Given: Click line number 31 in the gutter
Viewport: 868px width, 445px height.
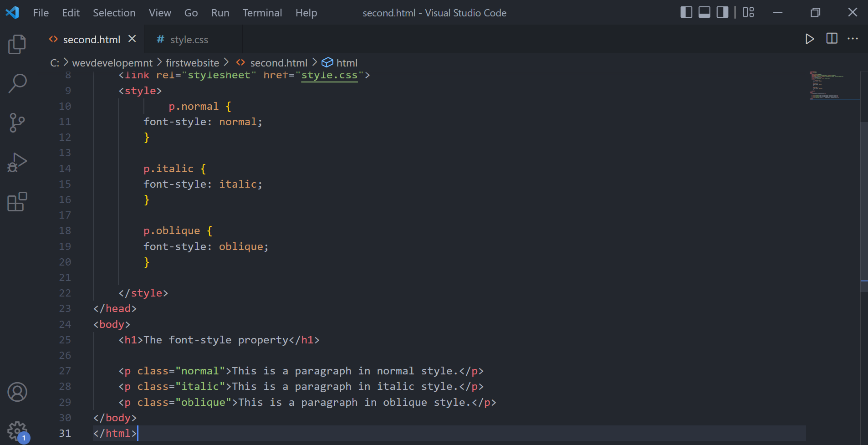Looking at the screenshot, I should coord(65,433).
